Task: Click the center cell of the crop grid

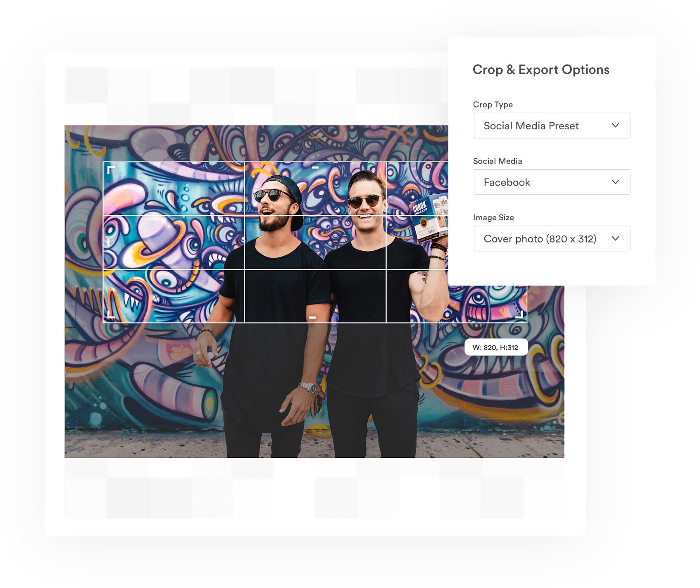Action: 315,243
